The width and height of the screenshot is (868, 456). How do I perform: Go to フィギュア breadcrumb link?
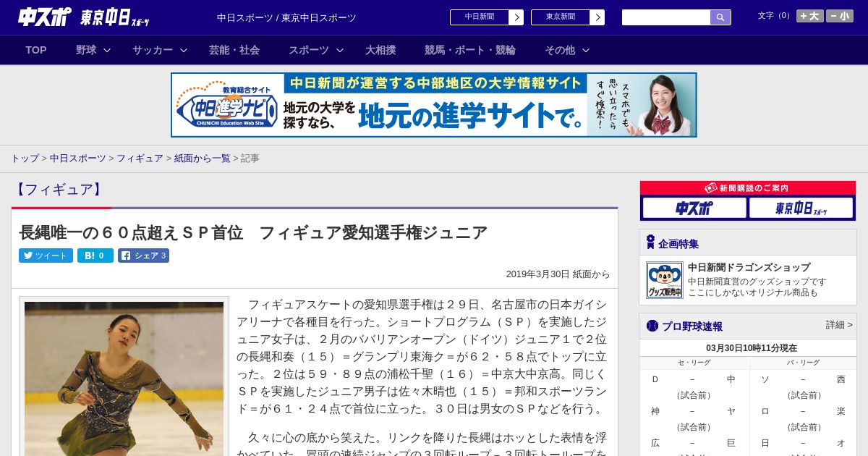140,158
